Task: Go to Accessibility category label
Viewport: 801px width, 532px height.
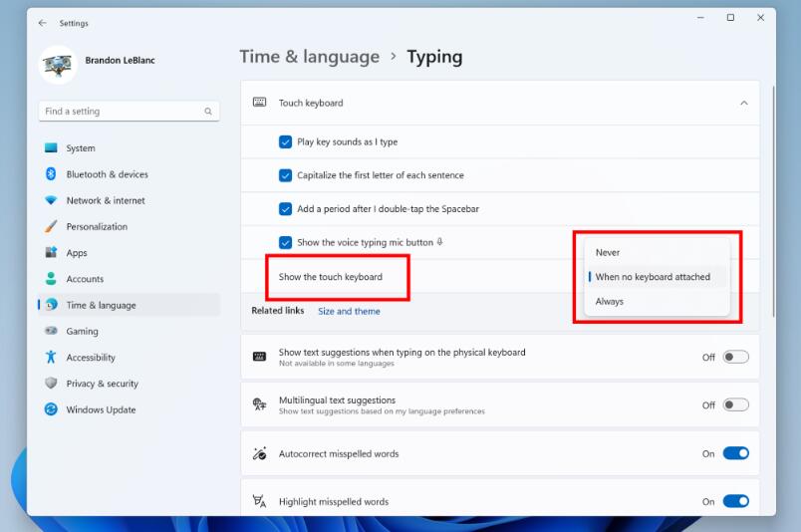Action: click(x=91, y=358)
